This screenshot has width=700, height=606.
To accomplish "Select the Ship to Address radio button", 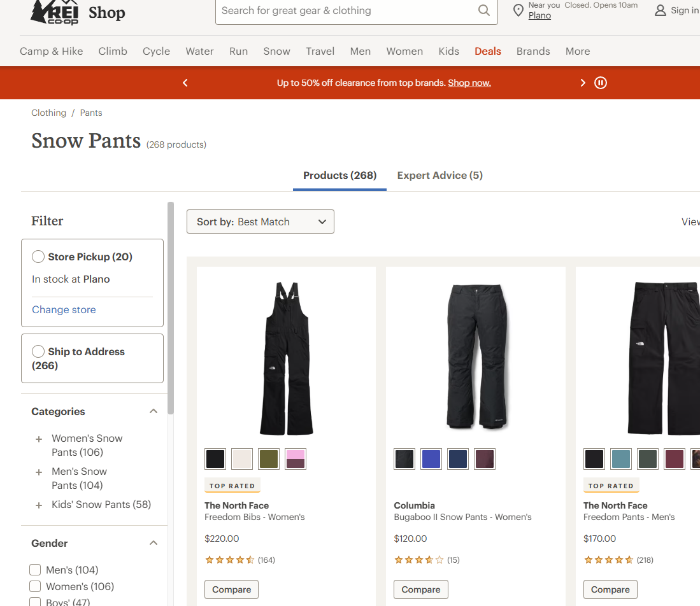I will [38, 351].
